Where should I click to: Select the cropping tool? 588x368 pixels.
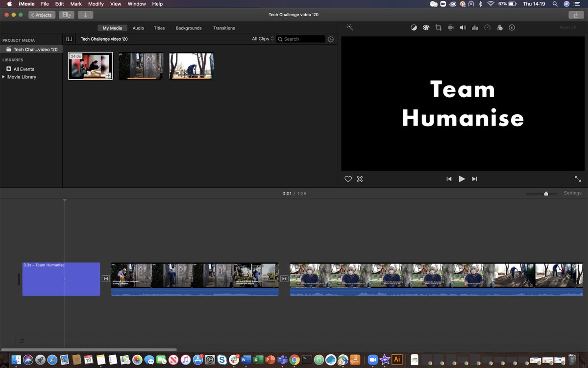438,28
